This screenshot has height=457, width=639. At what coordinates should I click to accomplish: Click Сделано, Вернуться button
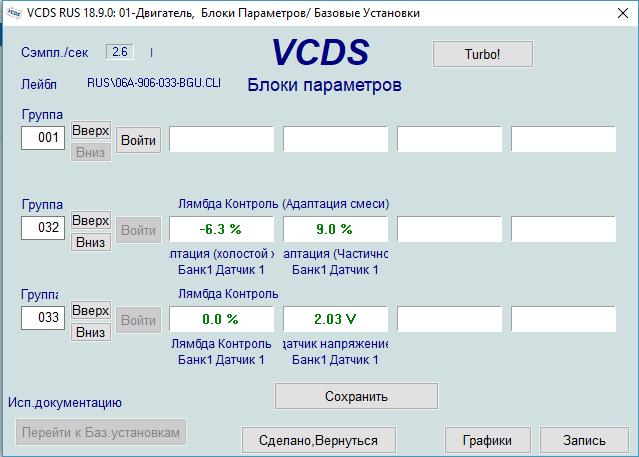(x=319, y=440)
